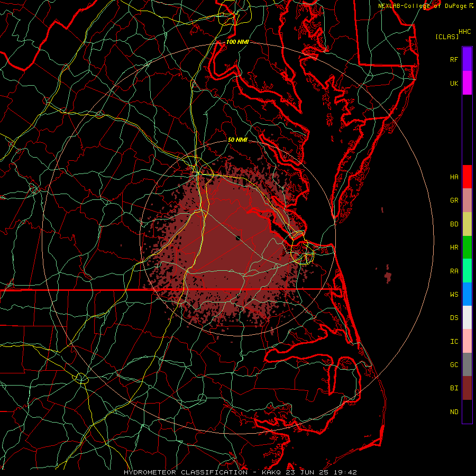Click the ND legend label
The height and width of the screenshot is (476, 476).
point(454,412)
